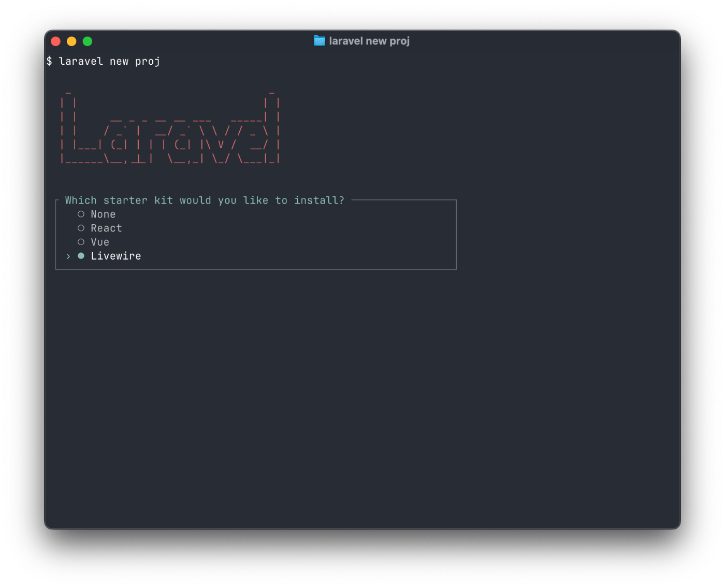Close the terminal window with red button
The width and height of the screenshot is (725, 588).
pos(56,41)
